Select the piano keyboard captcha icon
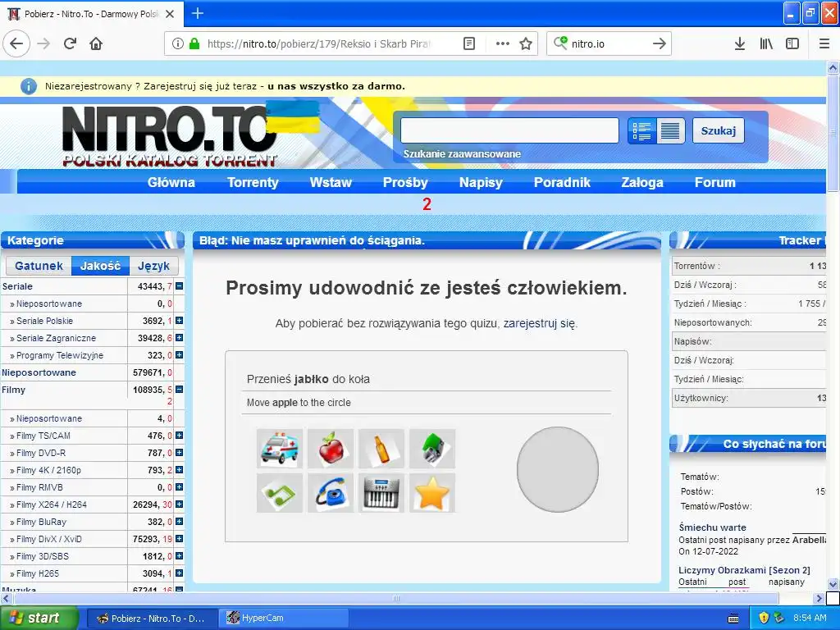This screenshot has height=630, width=840. 381,493
